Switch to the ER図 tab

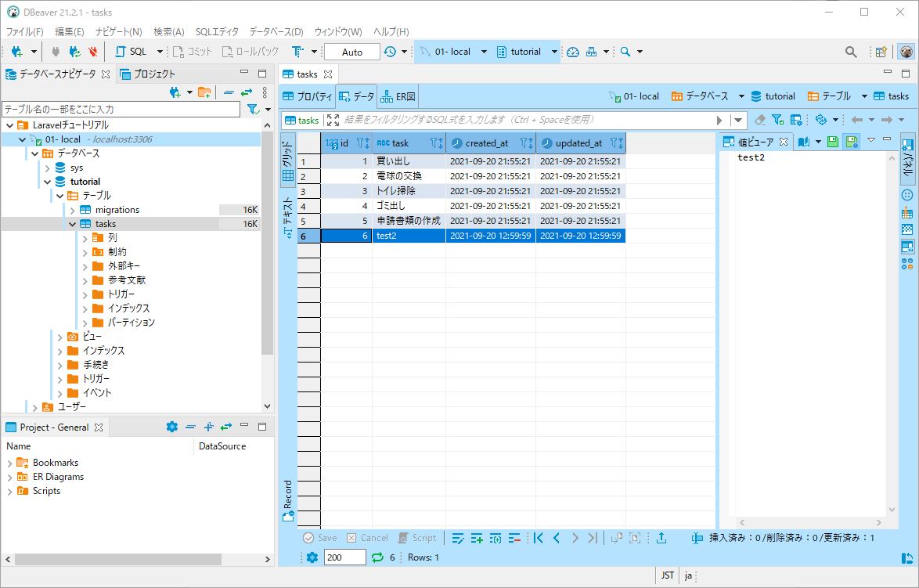(x=398, y=97)
